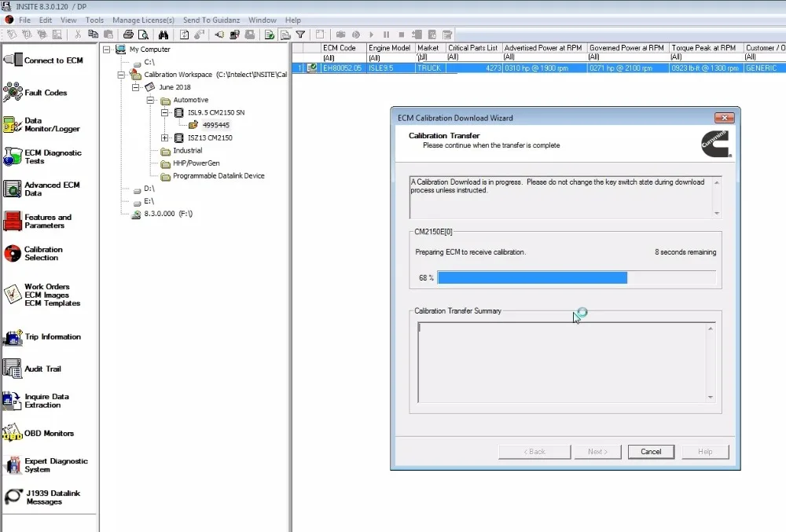786x532 pixels.
Task: Click the Pause toolbar icon
Action: coord(386,35)
